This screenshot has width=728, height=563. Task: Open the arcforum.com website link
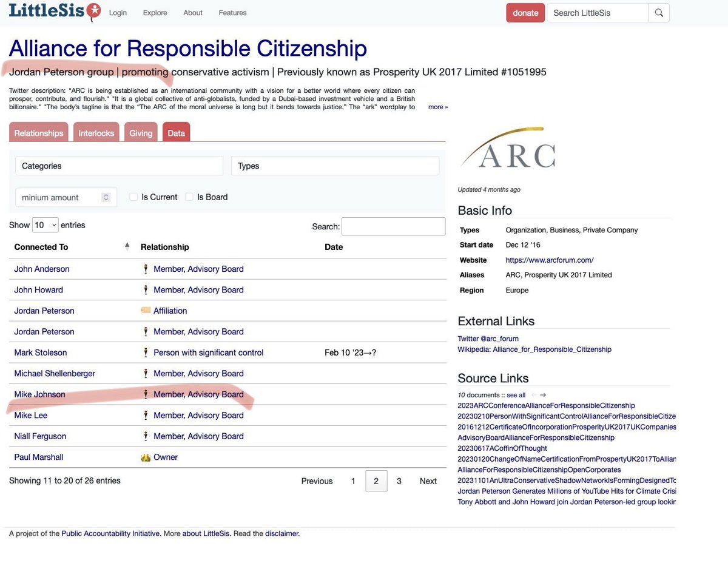click(550, 260)
